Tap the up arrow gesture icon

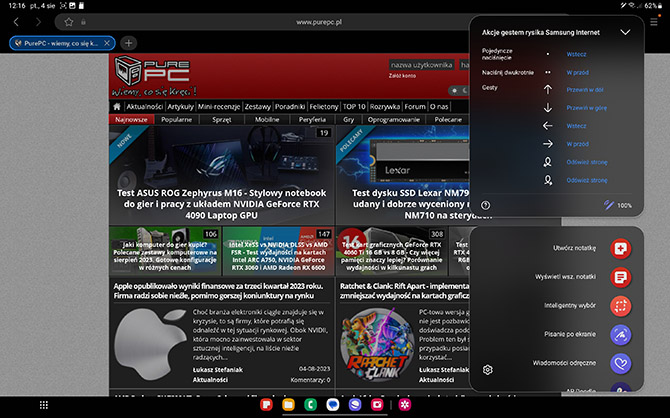(x=547, y=89)
